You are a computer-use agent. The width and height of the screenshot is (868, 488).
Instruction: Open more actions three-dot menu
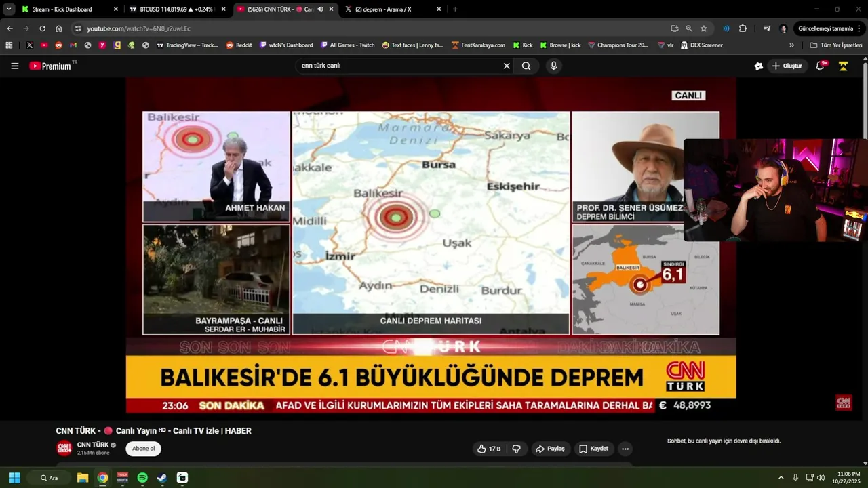point(625,449)
